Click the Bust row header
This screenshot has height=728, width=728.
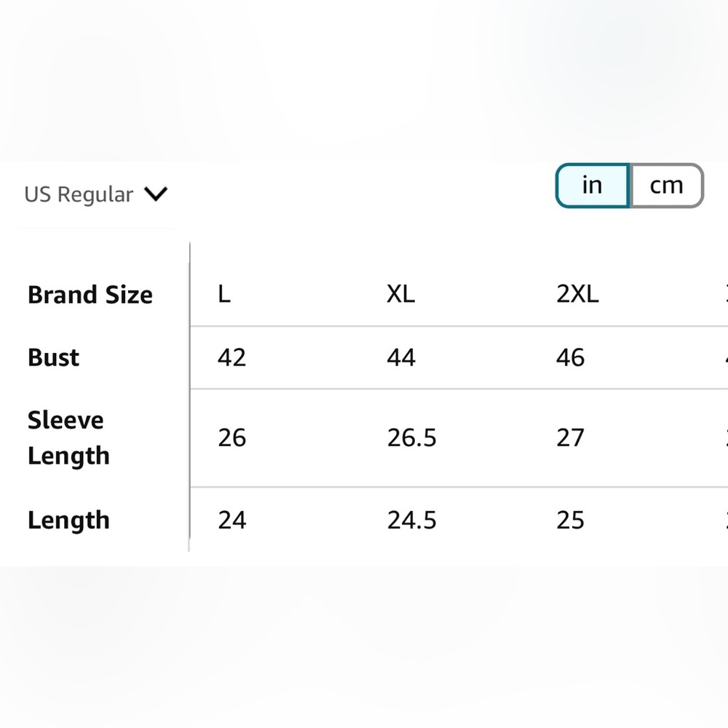tap(53, 357)
